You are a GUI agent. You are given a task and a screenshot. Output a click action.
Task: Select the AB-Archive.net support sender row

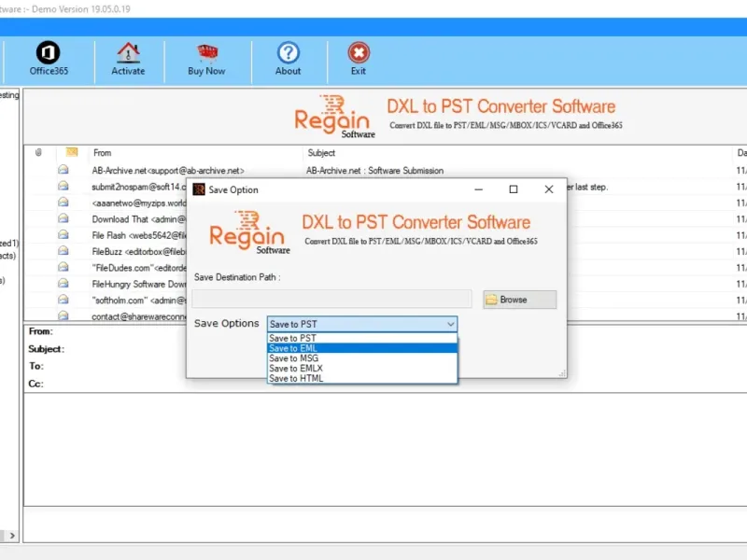(x=168, y=171)
